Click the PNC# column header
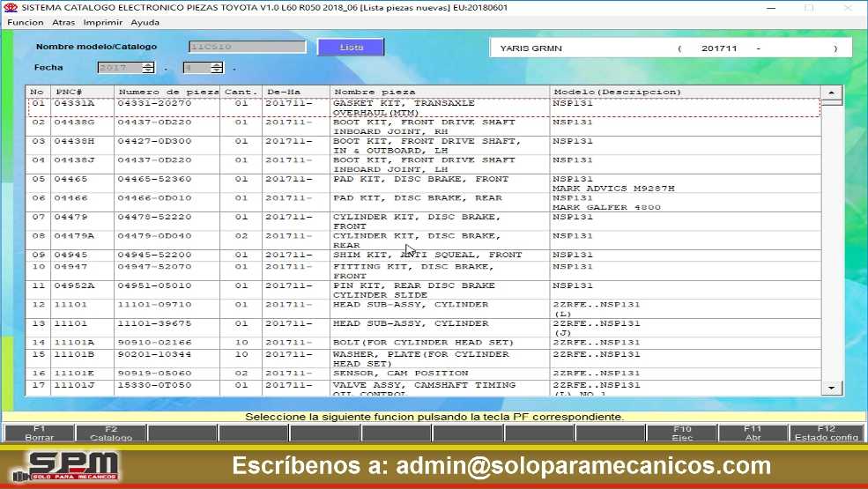 tap(82, 92)
